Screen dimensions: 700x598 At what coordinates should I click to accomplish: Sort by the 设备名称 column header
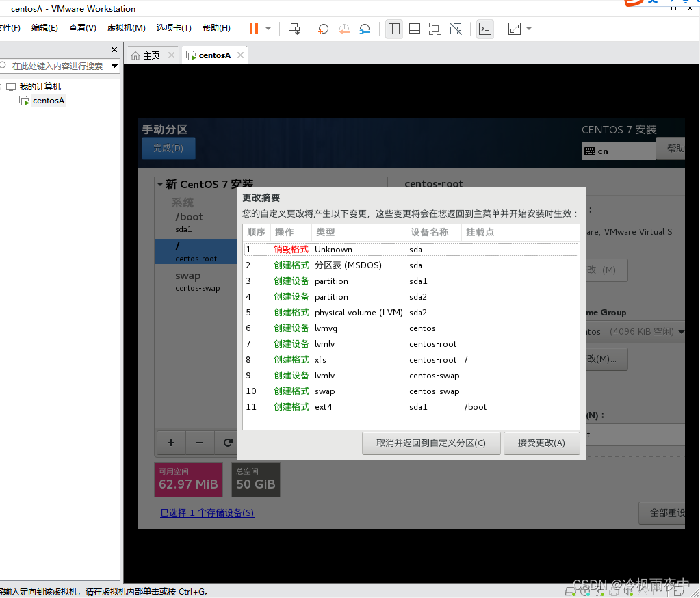(434, 232)
